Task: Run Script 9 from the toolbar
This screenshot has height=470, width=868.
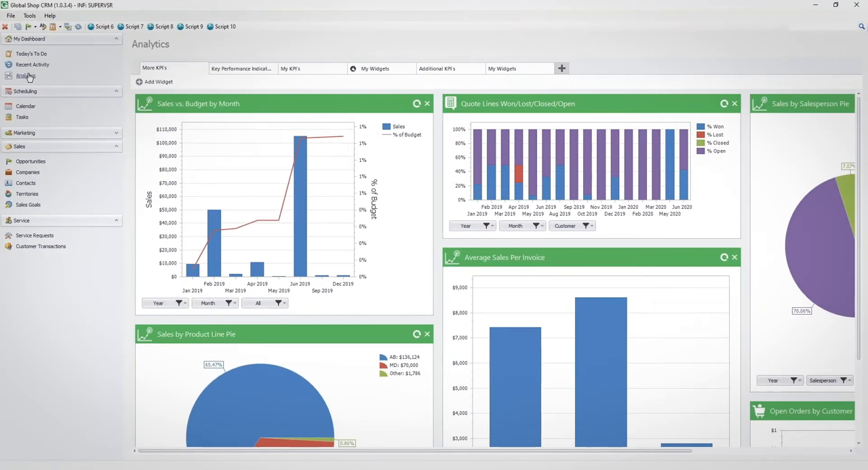Action: click(x=190, y=26)
